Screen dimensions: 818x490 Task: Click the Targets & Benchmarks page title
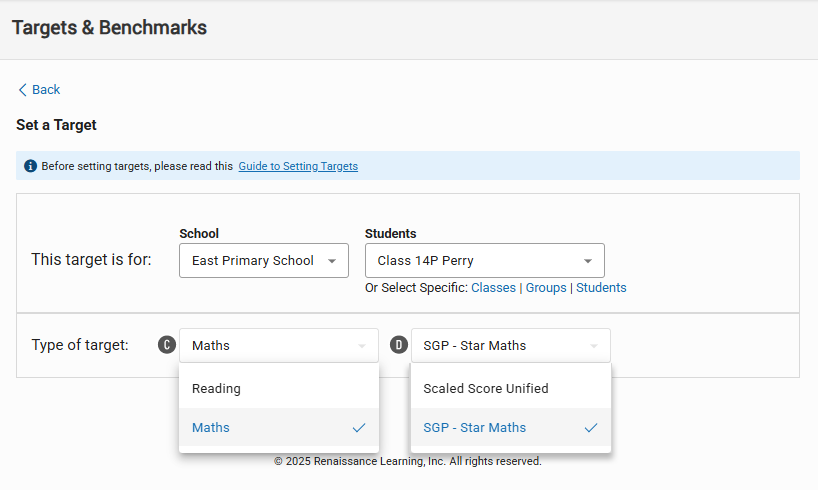(x=110, y=28)
